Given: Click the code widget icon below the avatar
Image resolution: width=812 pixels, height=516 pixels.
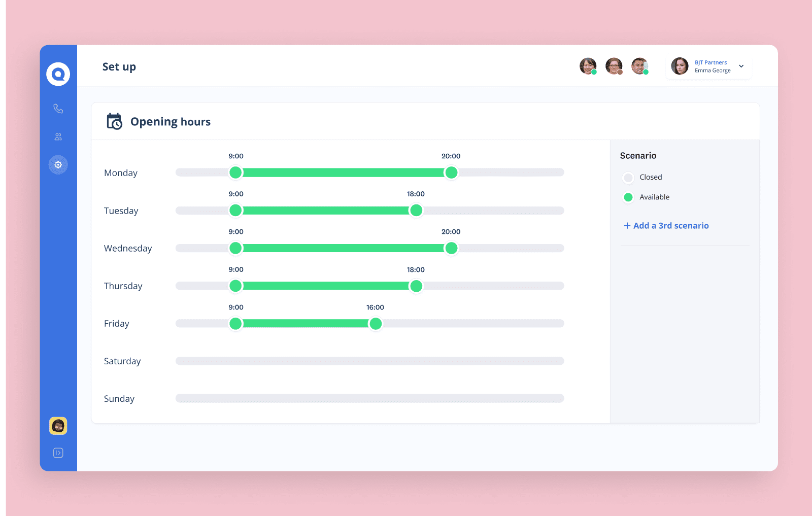Looking at the screenshot, I should click(x=58, y=453).
